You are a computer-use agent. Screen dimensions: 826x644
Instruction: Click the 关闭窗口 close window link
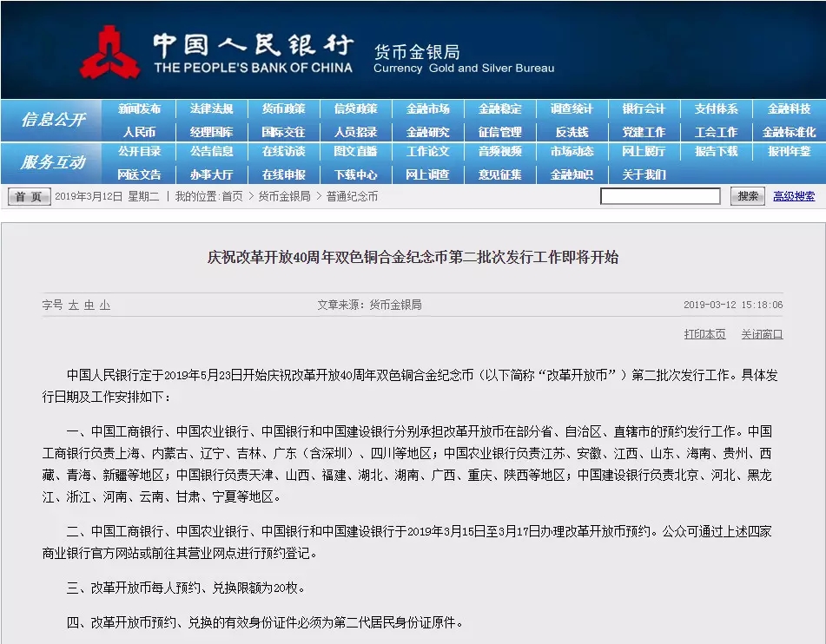click(762, 334)
